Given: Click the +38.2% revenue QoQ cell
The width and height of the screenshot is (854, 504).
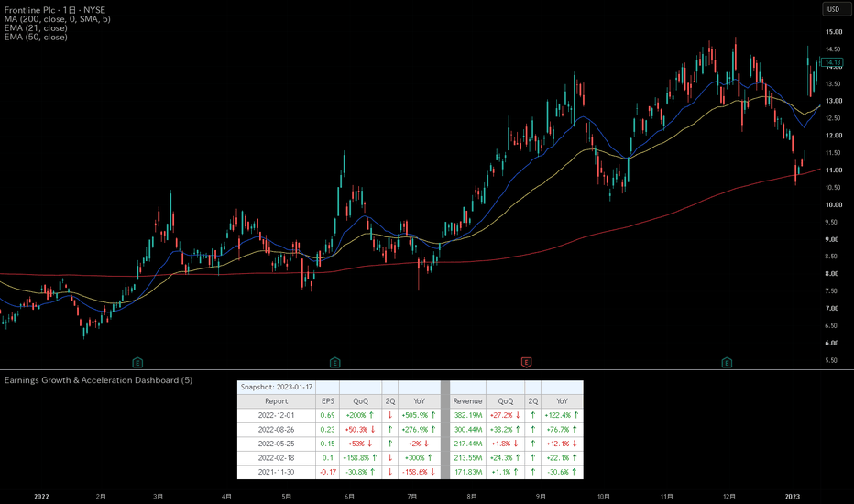Looking at the screenshot, I should click(506, 430).
